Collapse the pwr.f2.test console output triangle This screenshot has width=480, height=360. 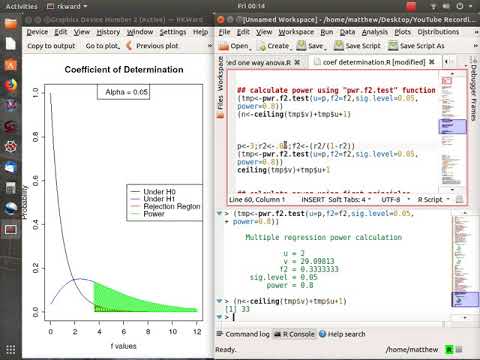pyautogui.click(x=219, y=213)
